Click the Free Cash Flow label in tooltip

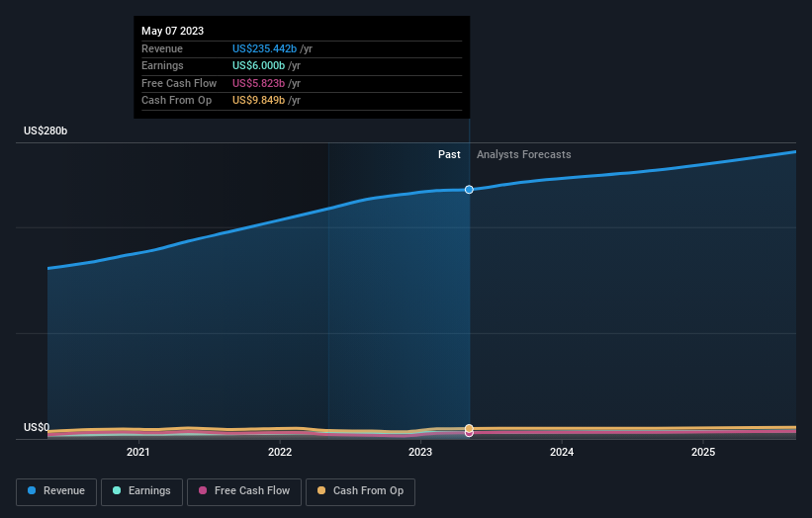click(179, 83)
